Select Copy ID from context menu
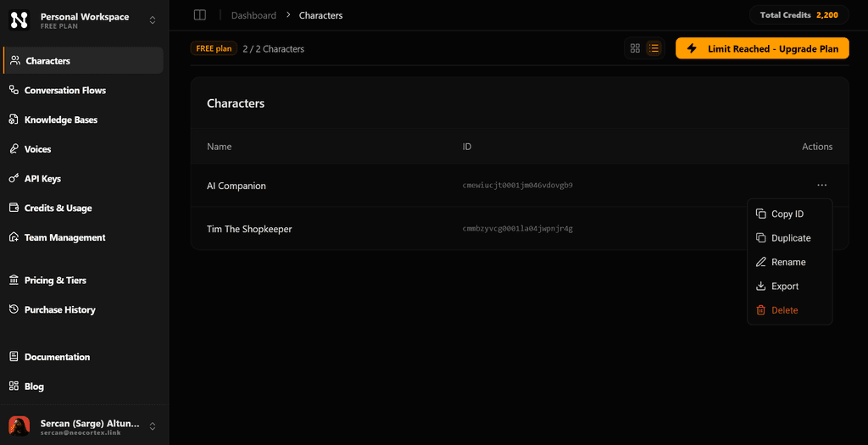Screen dimensions: 868x445 tap(787, 214)
